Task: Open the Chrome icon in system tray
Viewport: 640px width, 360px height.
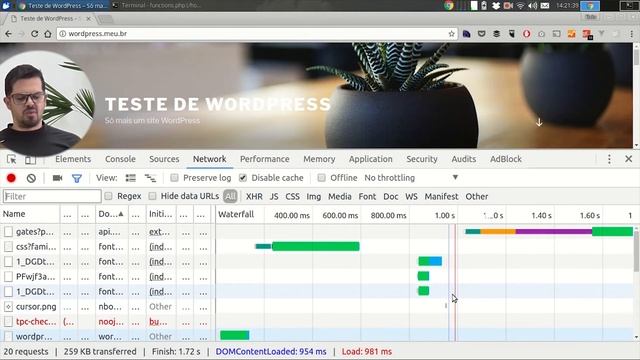Action: pos(449,6)
